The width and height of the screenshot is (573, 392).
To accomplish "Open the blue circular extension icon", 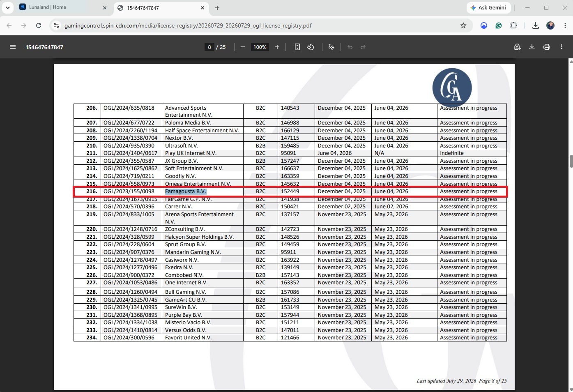I will tap(484, 25).
